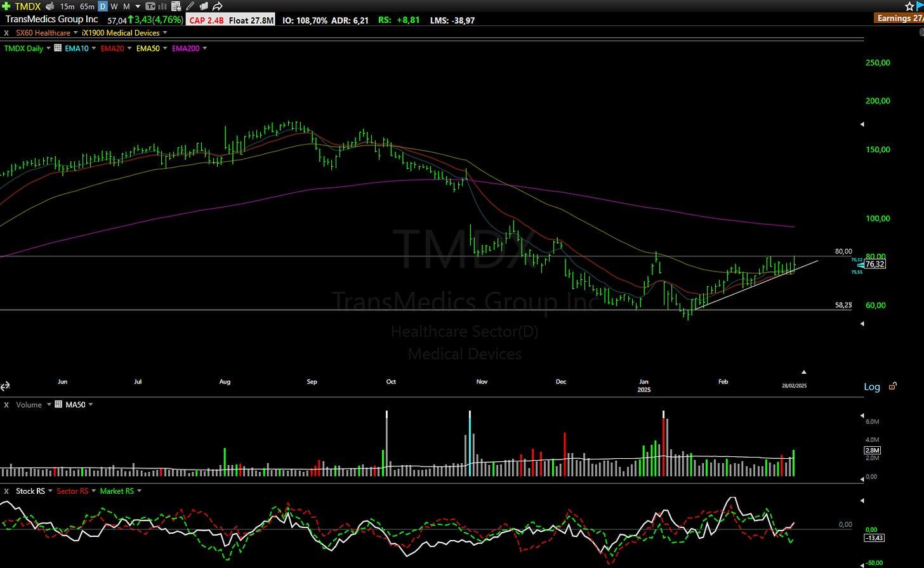Switch to the 15m timeframe
Screen dimensions: 924x568
(x=67, y=6)
